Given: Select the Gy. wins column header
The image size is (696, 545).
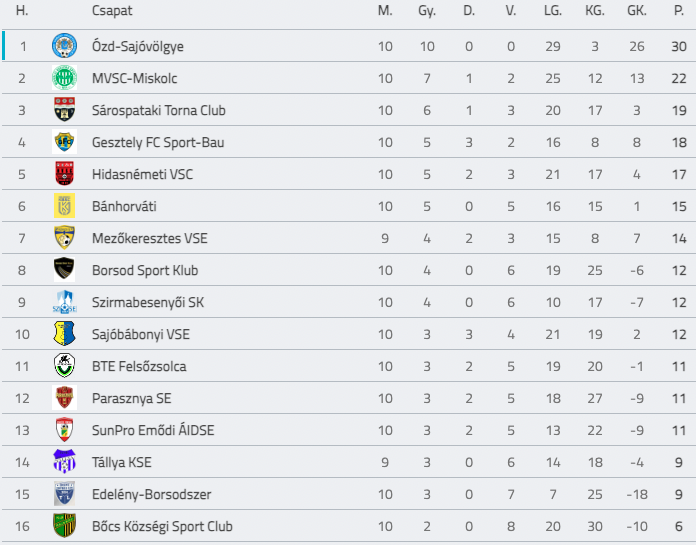Looking at the screenshot, I should pos(427,11).
